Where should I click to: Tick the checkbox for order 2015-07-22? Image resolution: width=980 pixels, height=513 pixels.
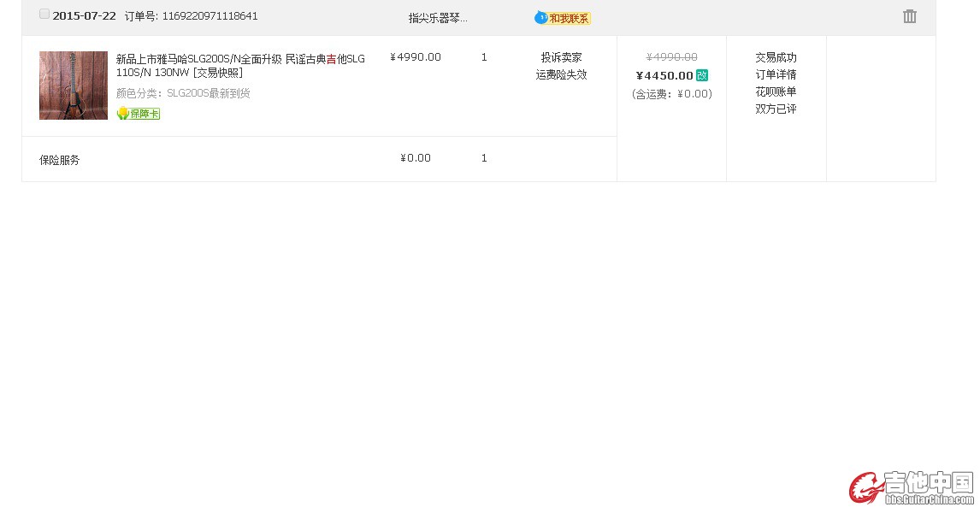(44, 15)
